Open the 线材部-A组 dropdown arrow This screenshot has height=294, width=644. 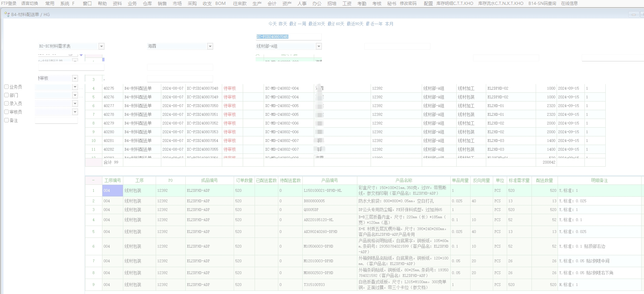pos(318,46)
